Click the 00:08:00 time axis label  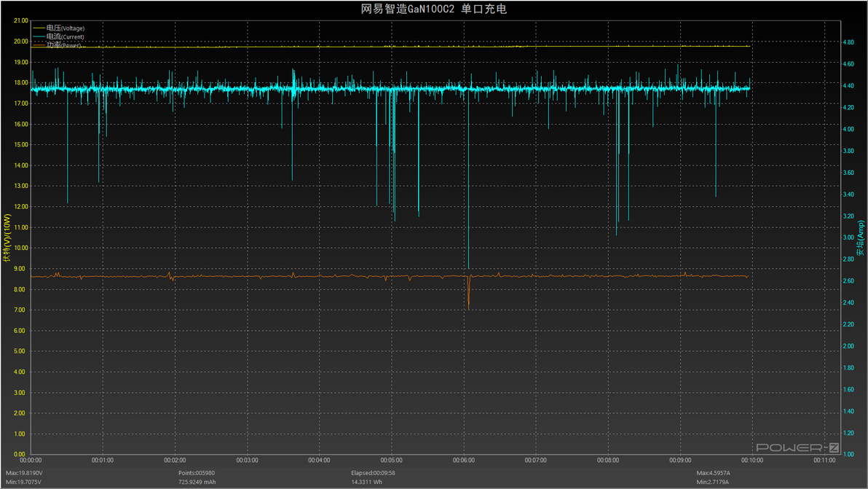[x=608, y=460]
